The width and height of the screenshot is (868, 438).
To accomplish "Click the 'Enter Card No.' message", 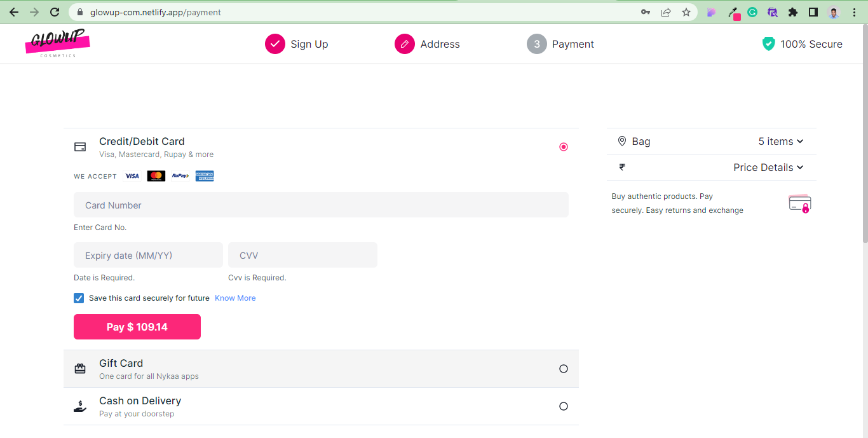I will coord(100,228).
